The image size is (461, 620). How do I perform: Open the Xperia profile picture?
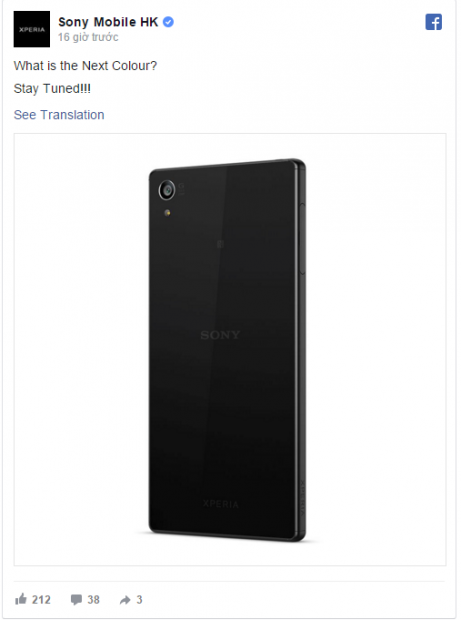(32, 29)
